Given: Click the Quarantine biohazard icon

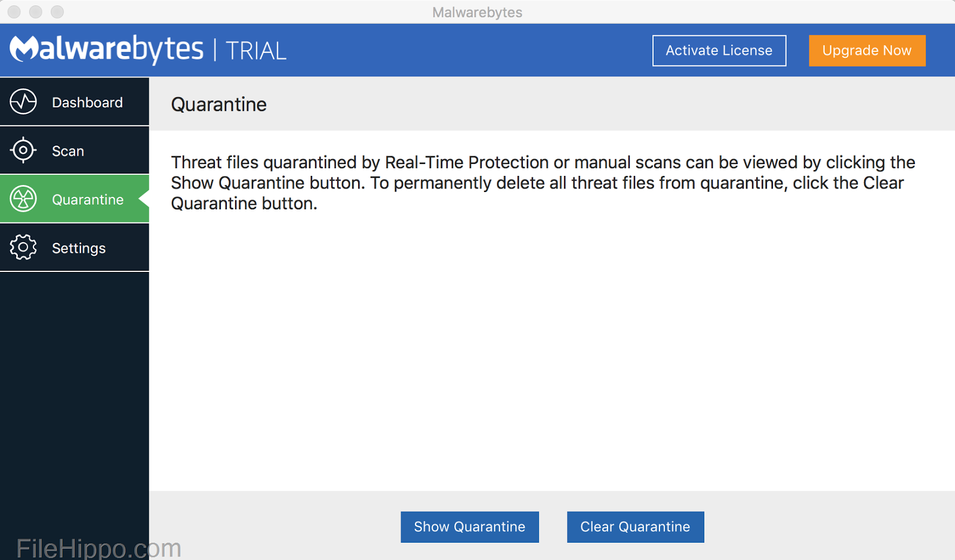Looking at the screenshot, I should click(23, 199).
